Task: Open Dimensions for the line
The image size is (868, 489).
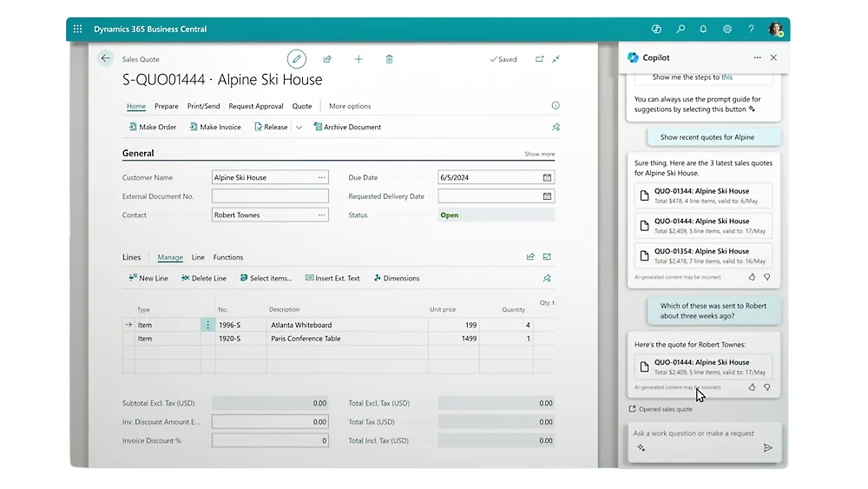Action: (397, 278)
